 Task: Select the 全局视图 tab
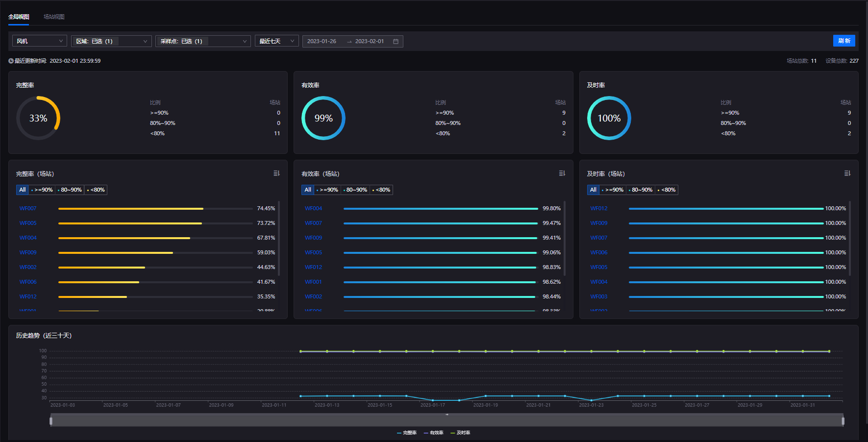click(x=19, y=17)
